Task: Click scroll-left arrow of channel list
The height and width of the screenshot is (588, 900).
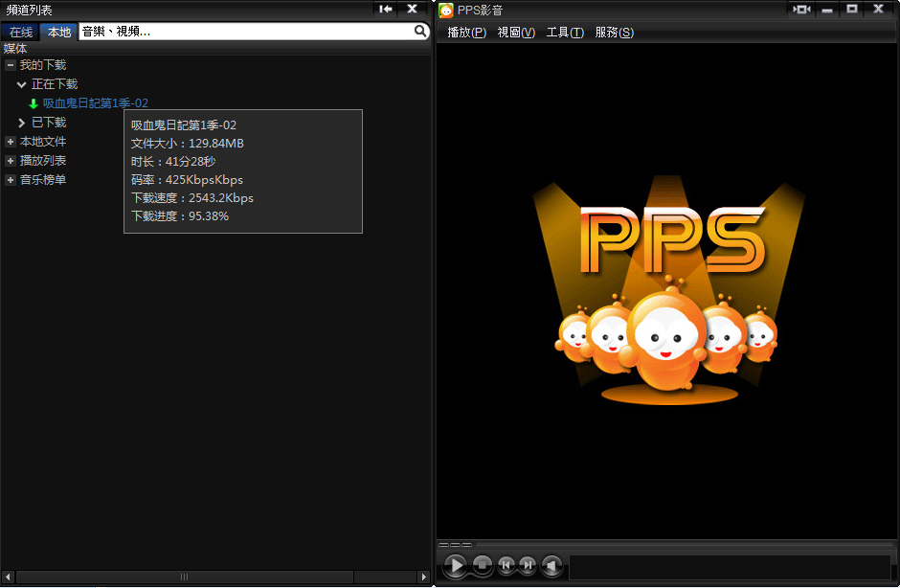Action: point(8,577)
